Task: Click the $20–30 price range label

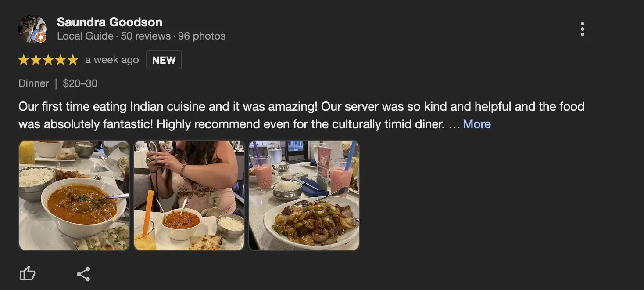Action: [x=80, y=83]
